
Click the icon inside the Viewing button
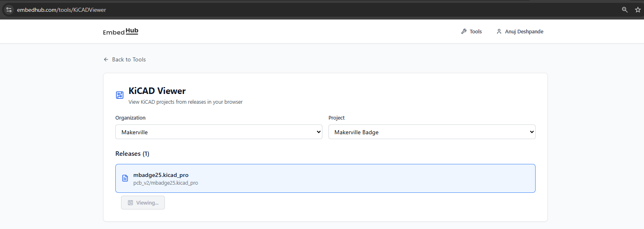130,203
